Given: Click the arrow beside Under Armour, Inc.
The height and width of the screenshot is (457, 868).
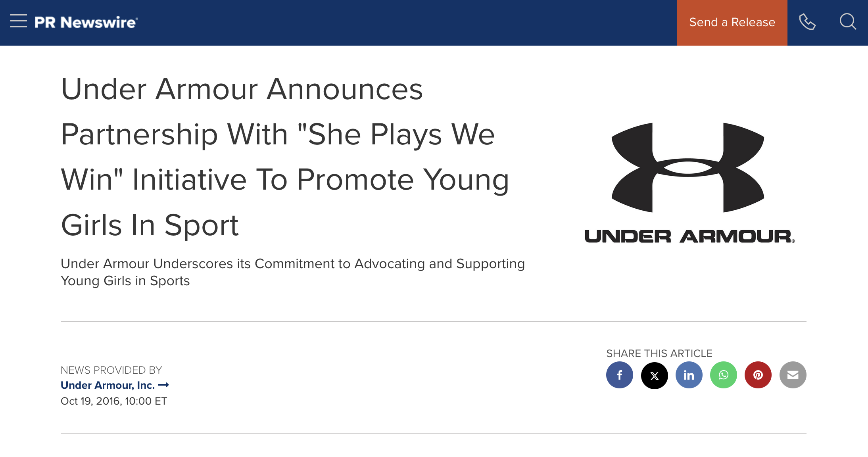Looking at the screenshot, I should (163, 385).
